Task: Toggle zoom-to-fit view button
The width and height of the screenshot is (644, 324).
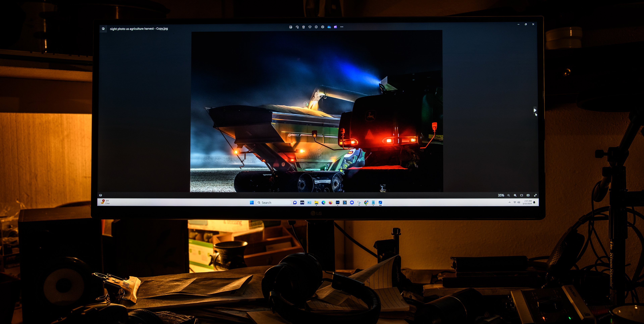Action: tap(522, 195)
